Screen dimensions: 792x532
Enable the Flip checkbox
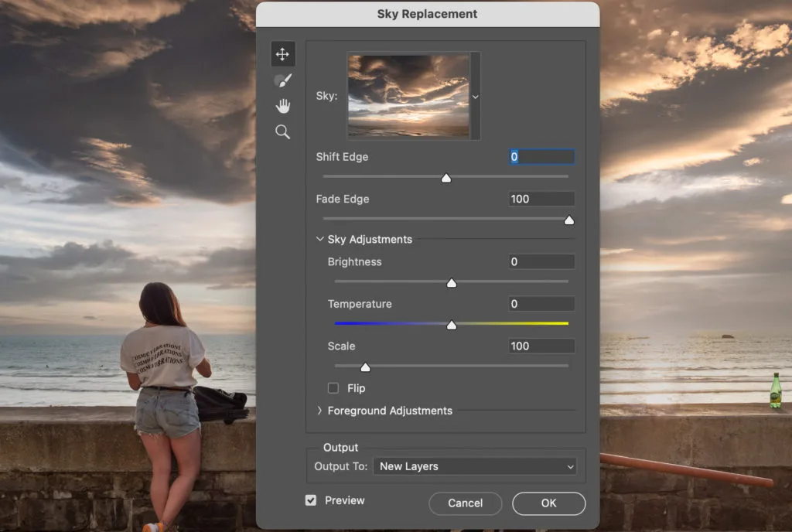coord(333,388)
